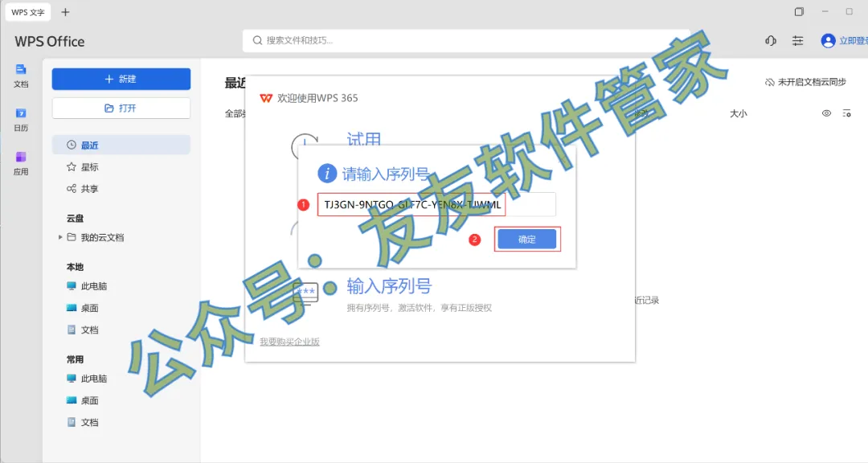
Task: Click the list filter settings icon
Action: [x=846, y=113]
